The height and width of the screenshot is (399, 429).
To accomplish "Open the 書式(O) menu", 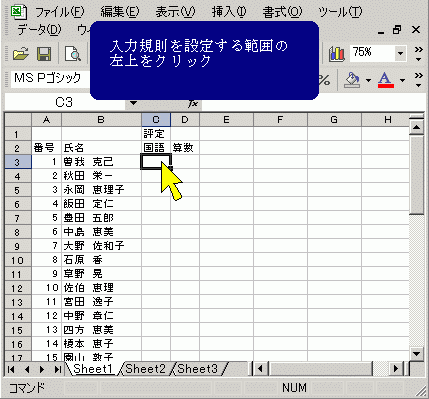I will (282, 12).
